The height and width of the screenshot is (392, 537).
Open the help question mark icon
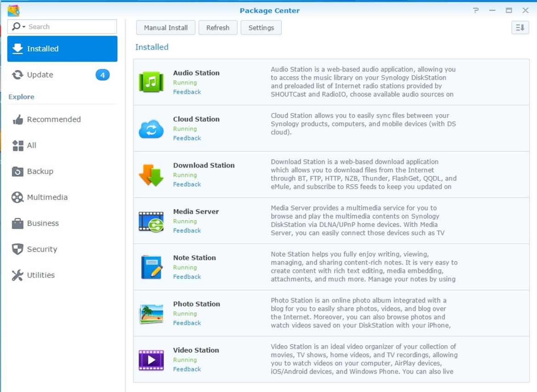(x=475, y=10)
